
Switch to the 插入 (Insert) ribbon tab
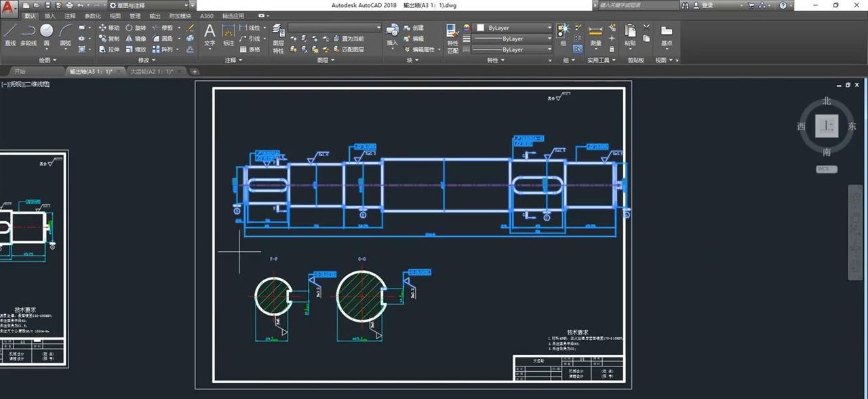[50, 16]
